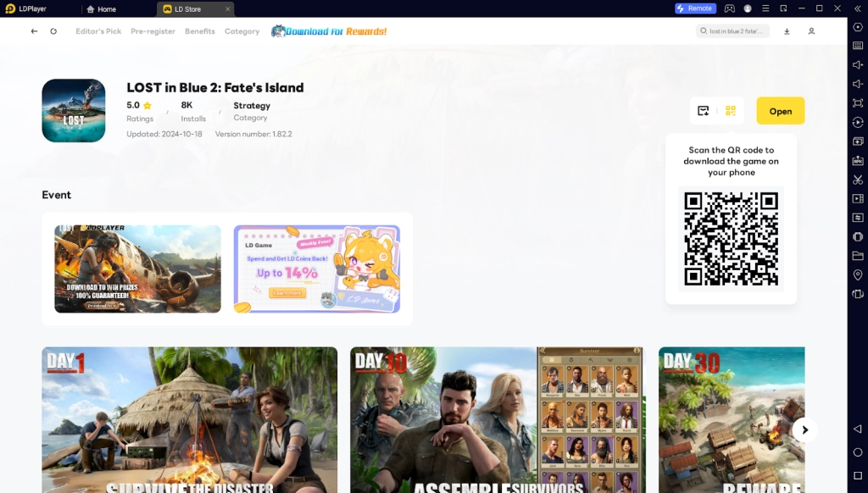Open Category section
This screenshot has width=868, height=493.
click(242, 31)
